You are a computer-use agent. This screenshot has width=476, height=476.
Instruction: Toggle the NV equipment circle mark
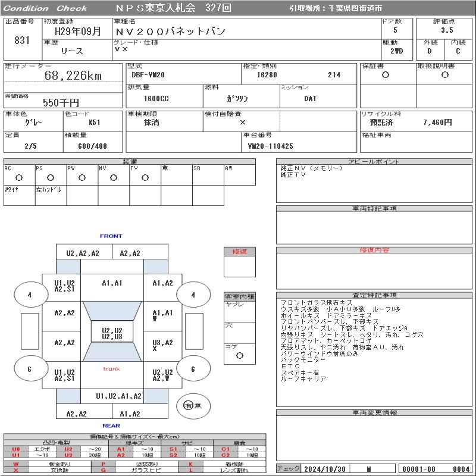pyautogui.click(x=113, y=177)
